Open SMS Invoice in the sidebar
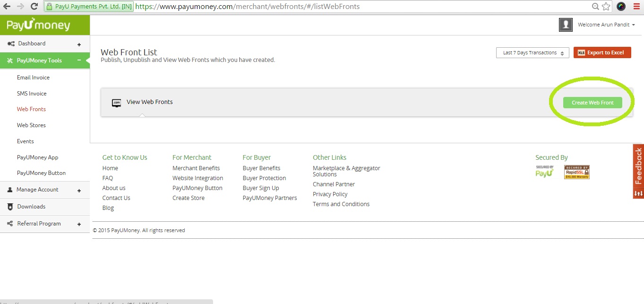 [32, 94]
